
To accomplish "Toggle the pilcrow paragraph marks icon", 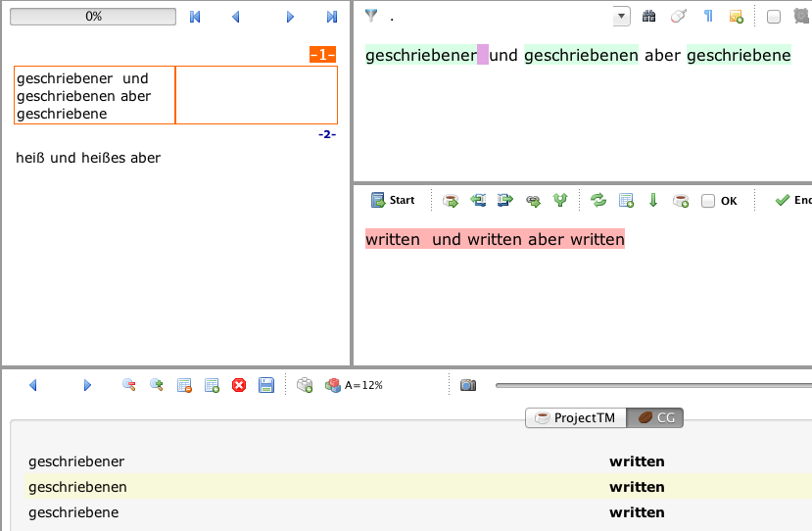I will click(x=708, y=16).
